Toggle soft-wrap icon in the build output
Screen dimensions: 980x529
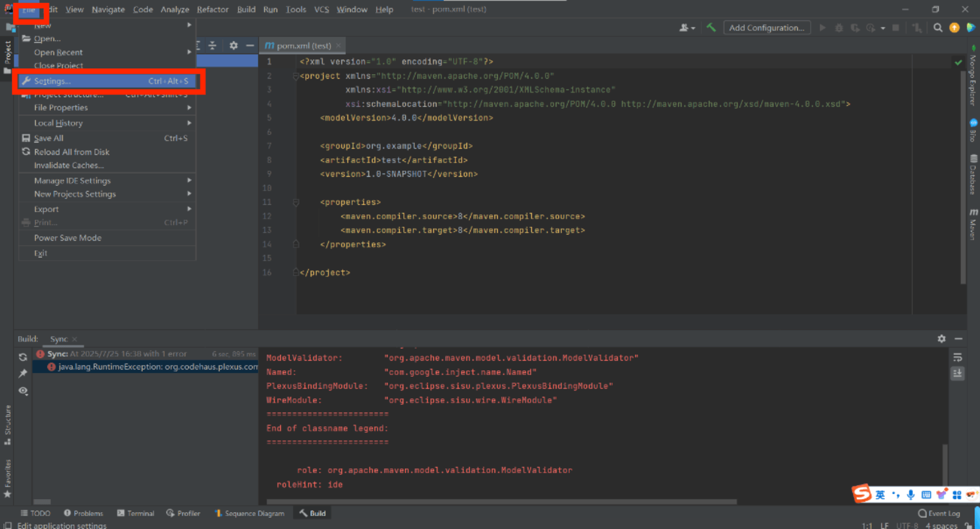pyautogui.click(x=958, y=357)
